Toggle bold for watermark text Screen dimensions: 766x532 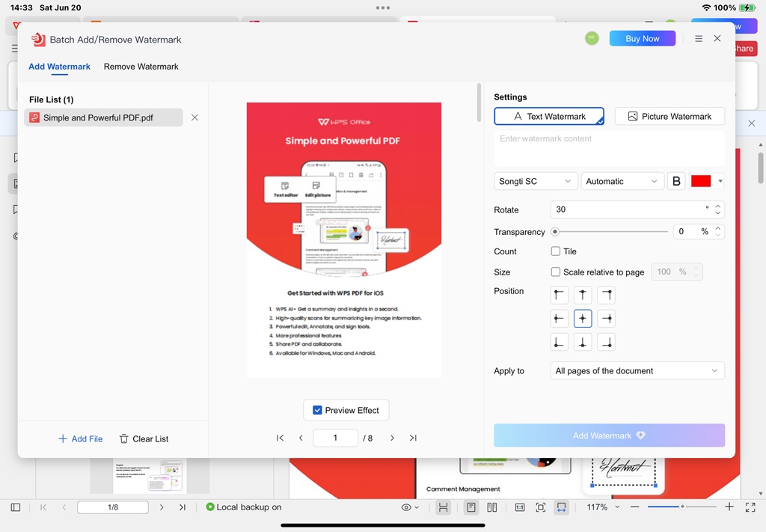676,181
